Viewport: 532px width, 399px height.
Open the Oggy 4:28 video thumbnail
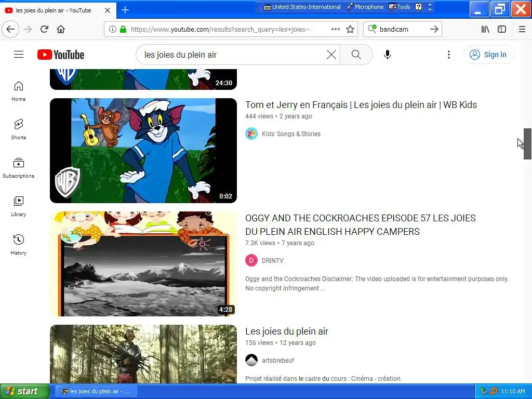click(x=143, y=264)
